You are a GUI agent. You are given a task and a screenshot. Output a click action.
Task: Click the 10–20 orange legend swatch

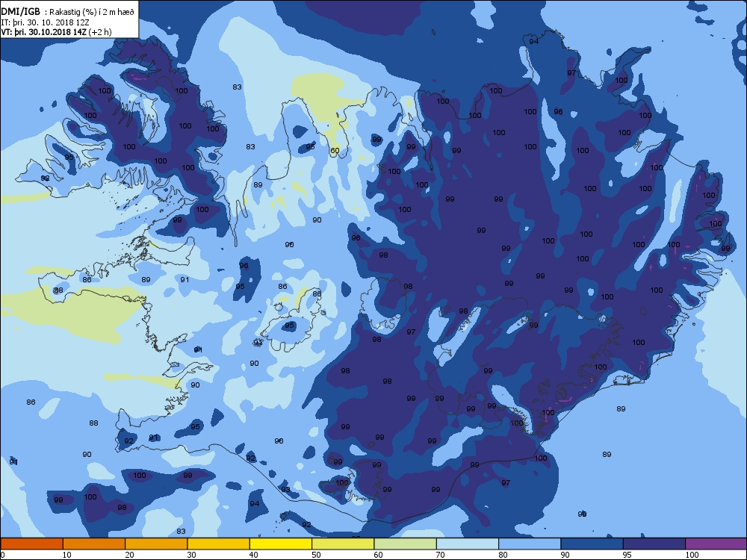pos(94,544)
